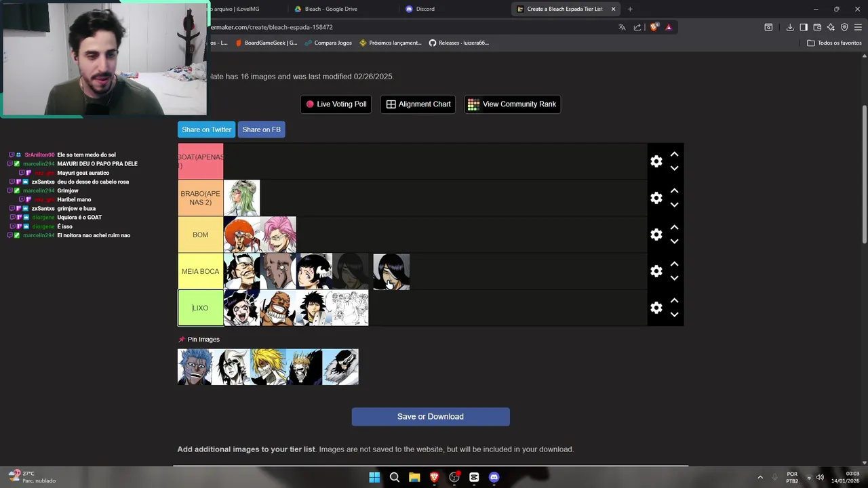The width and height of the screenshot is (868, 488).
Task: Move BRABO tier row down
Action: click(674, 205)
